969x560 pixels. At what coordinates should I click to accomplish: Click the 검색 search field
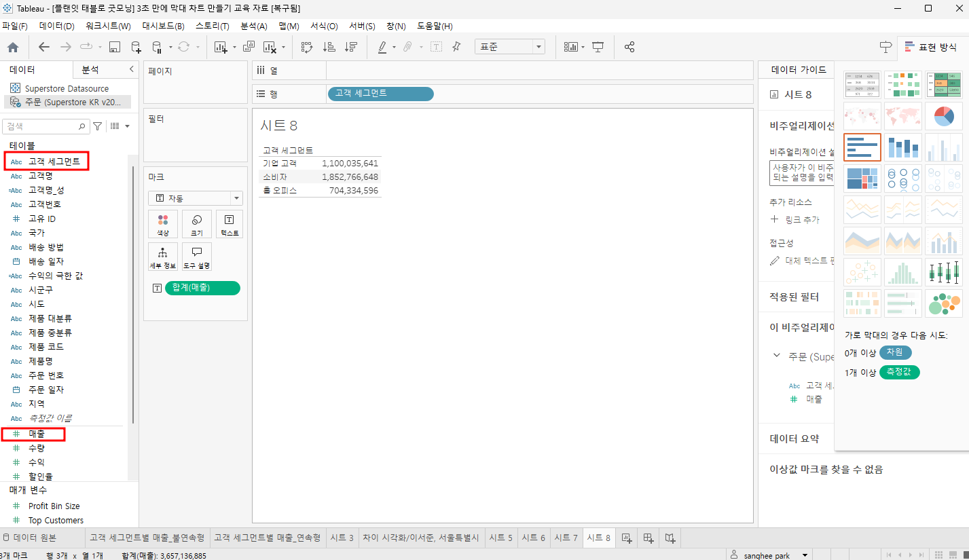coord(46,126)
